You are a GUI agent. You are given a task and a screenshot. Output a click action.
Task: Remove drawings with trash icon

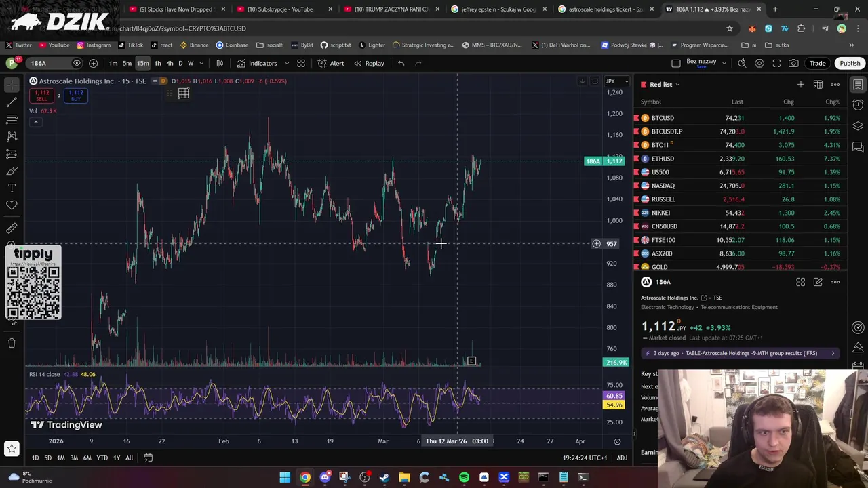tap(12, 343)
